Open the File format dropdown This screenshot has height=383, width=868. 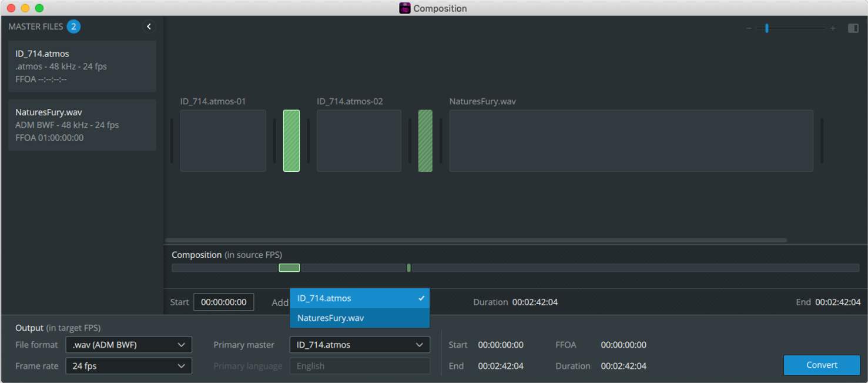[129, 345]
